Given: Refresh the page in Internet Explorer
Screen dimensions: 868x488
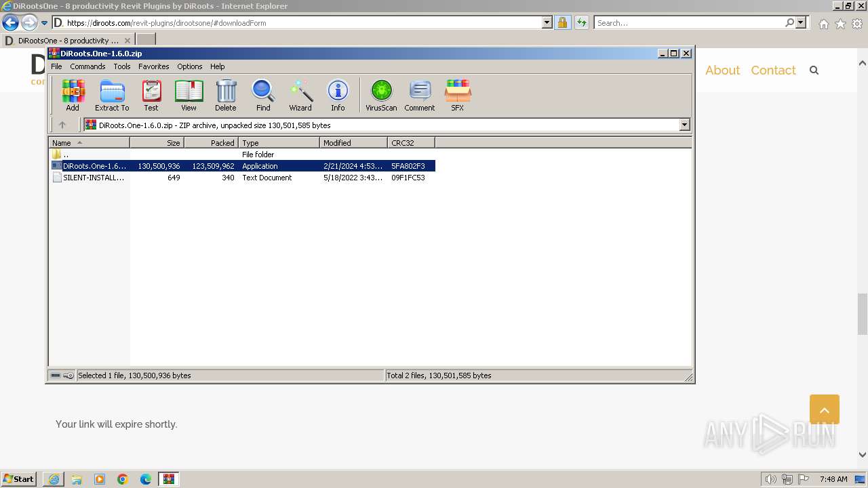Looking at the screenshot, I should point(581,22).
